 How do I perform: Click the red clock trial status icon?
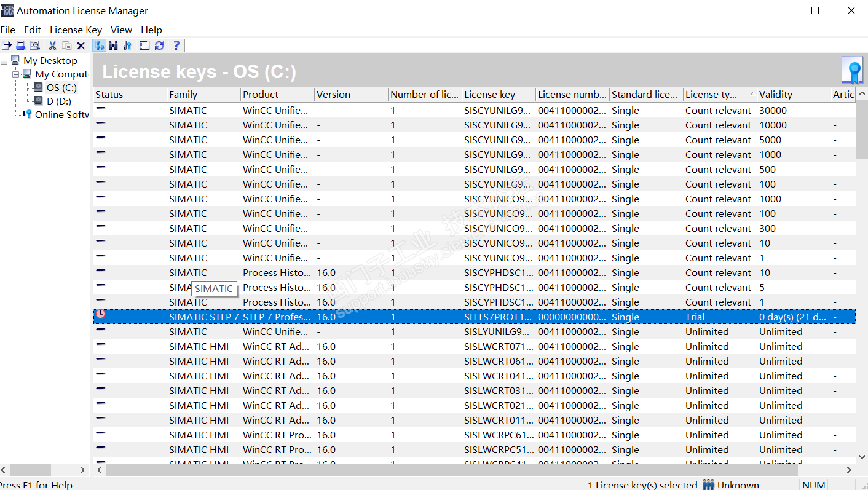pos(100,315)
